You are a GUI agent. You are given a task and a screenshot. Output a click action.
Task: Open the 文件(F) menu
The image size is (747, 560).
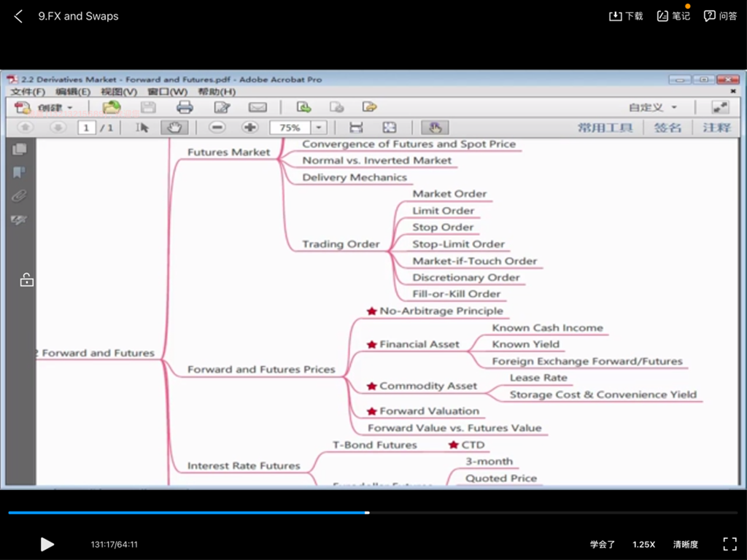click(x=28, y=91)
